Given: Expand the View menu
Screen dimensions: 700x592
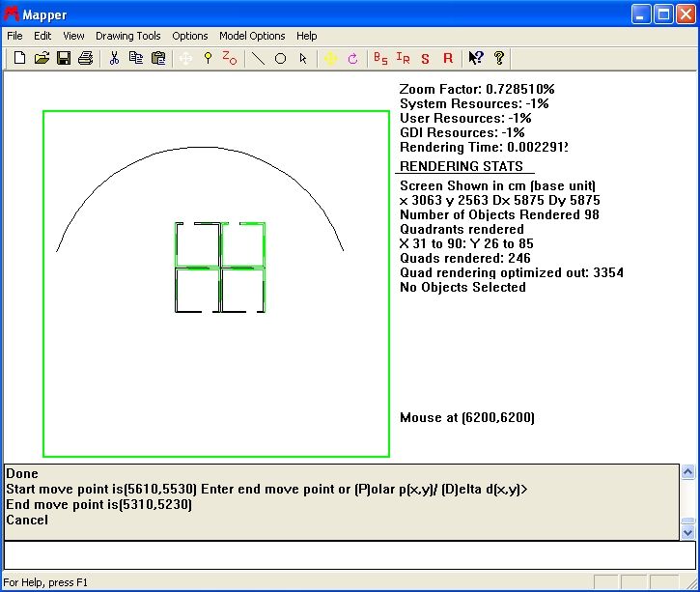Looking at the screenshot, I should coord(73,36).
